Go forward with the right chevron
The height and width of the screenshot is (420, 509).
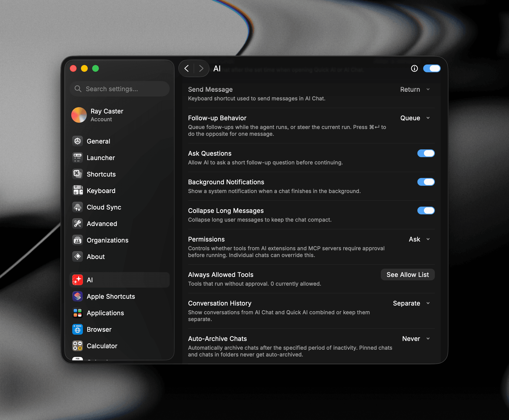point(201,69)
